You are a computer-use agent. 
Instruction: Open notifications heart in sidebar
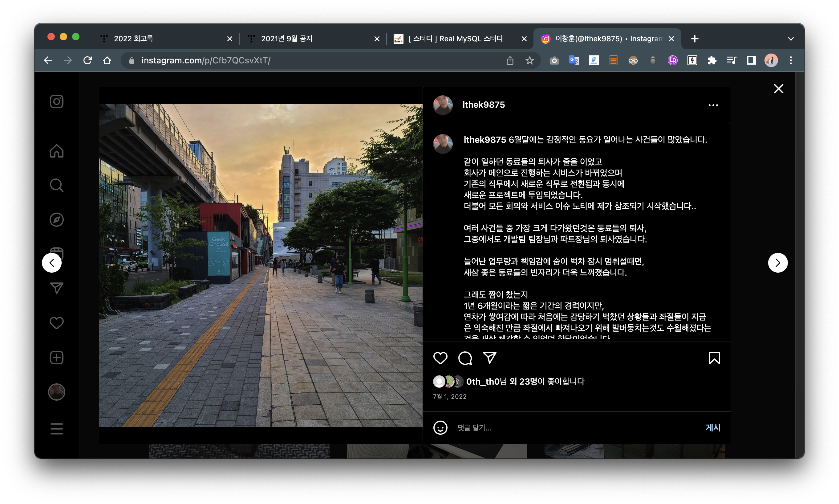56,323
